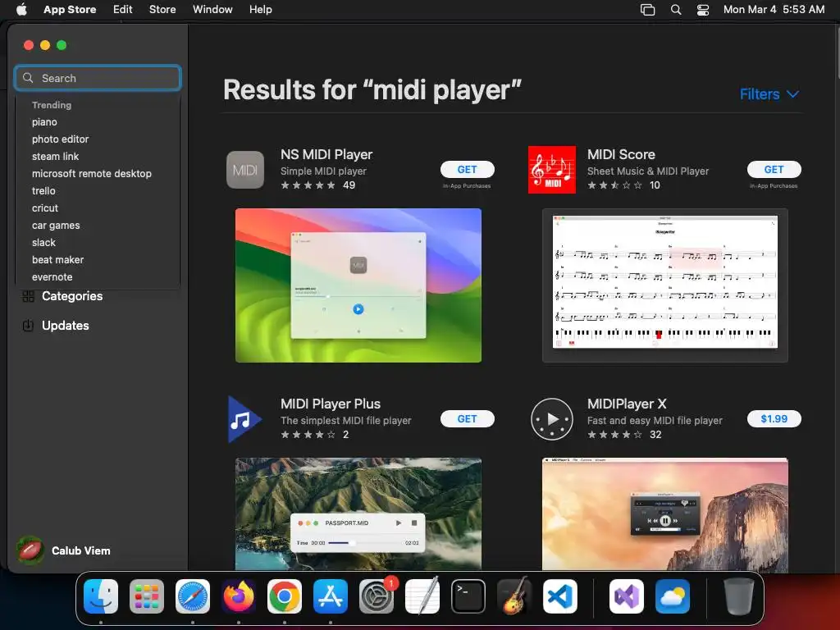This screenshot has width=840, height=630.
Task: Click the Calub Viem account name
Action: click(x=81, y=550)
